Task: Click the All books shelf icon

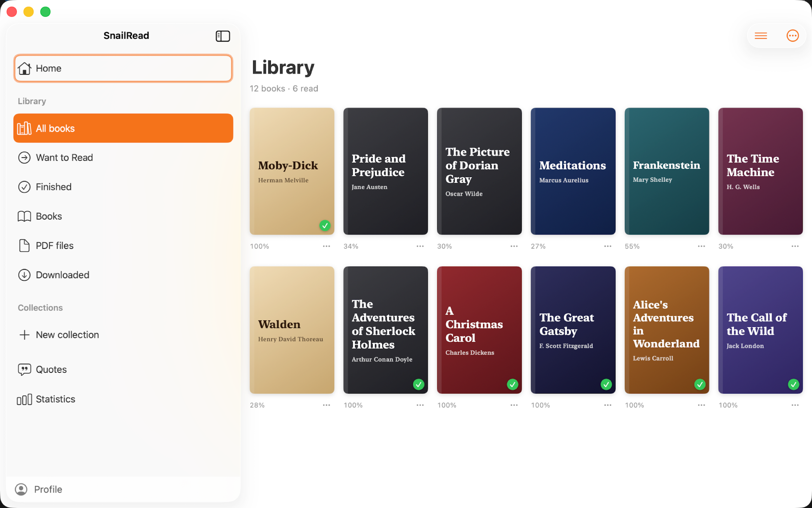Action: (x=24, y=128)
